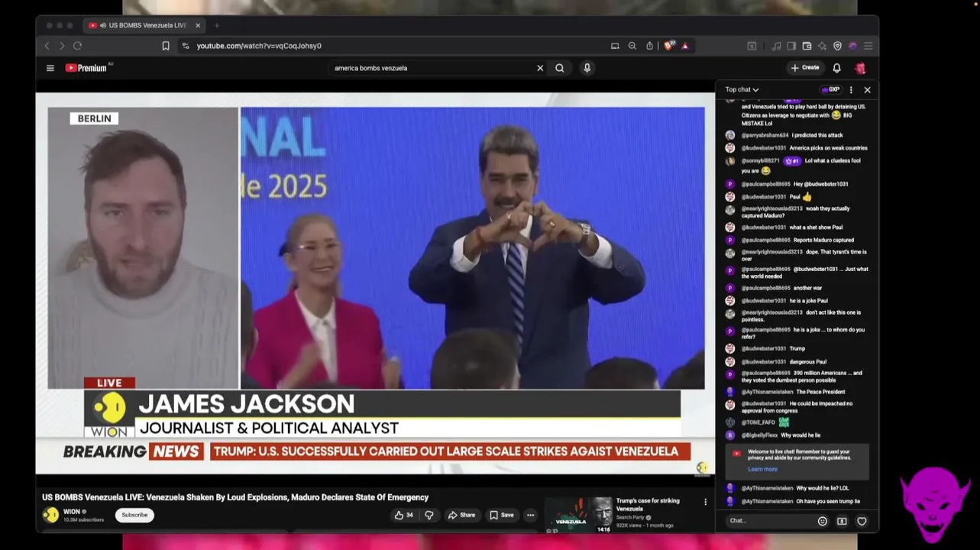Open the account avatar menu
The width and height of the screenshot is (980, 550).
click(860, 68)
